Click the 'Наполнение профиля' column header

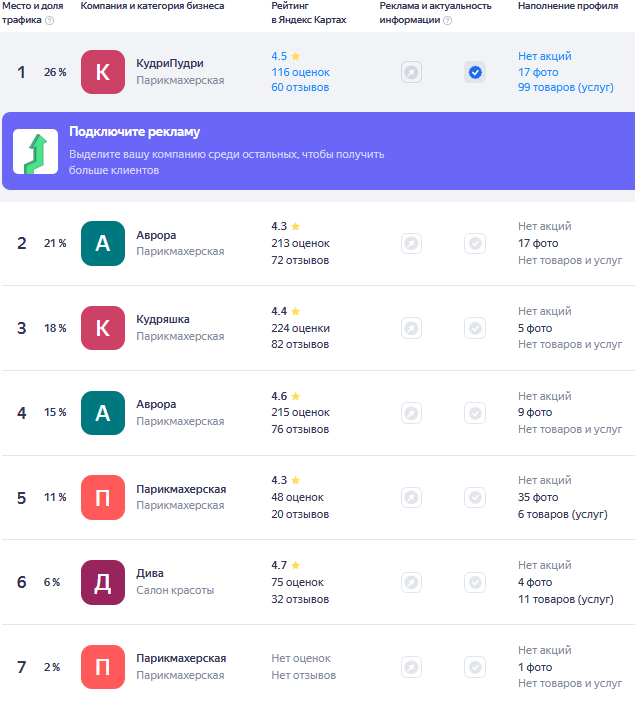tap(568, 6)
